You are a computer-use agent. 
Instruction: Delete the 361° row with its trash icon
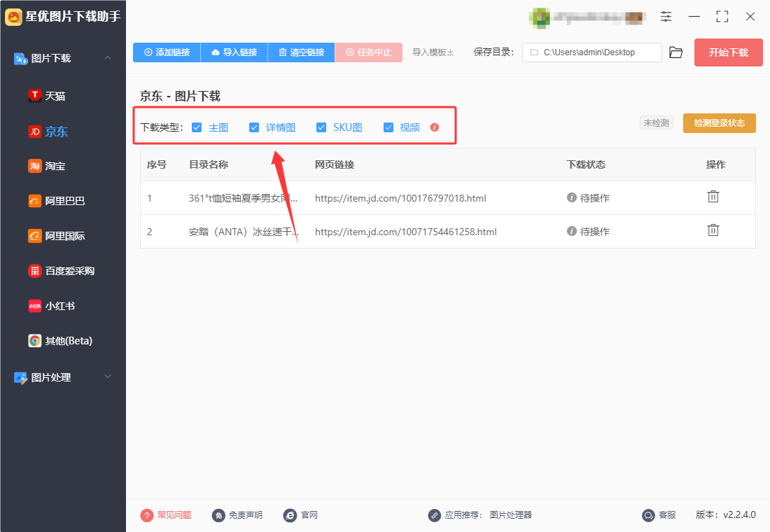pos(713,197)
